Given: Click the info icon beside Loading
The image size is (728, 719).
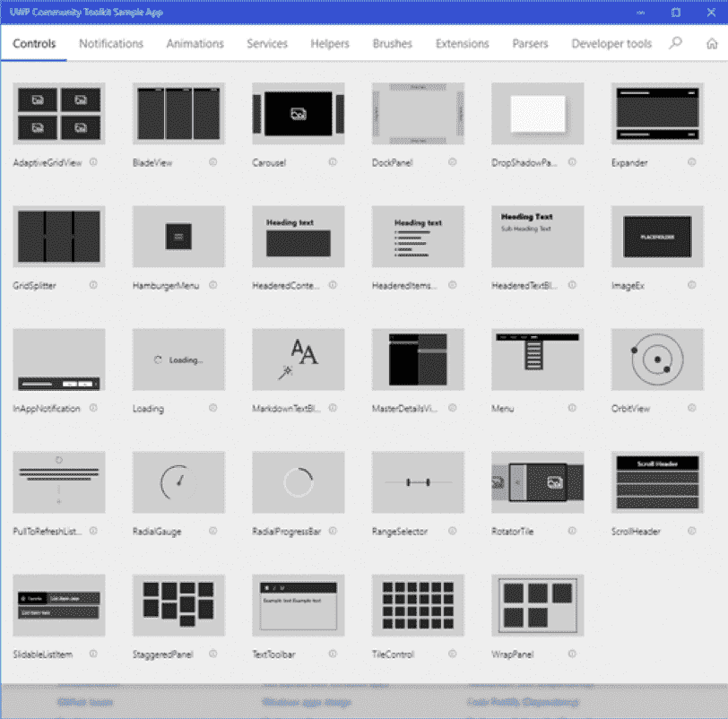Looking at the screenshot, I should click(x=213, y=408).
